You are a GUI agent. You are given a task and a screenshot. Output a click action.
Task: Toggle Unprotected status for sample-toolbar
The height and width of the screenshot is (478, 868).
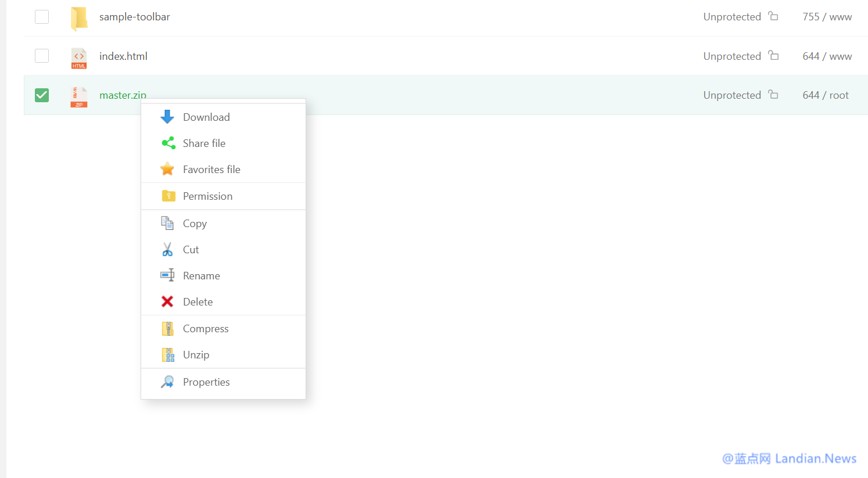coord(732,17)
